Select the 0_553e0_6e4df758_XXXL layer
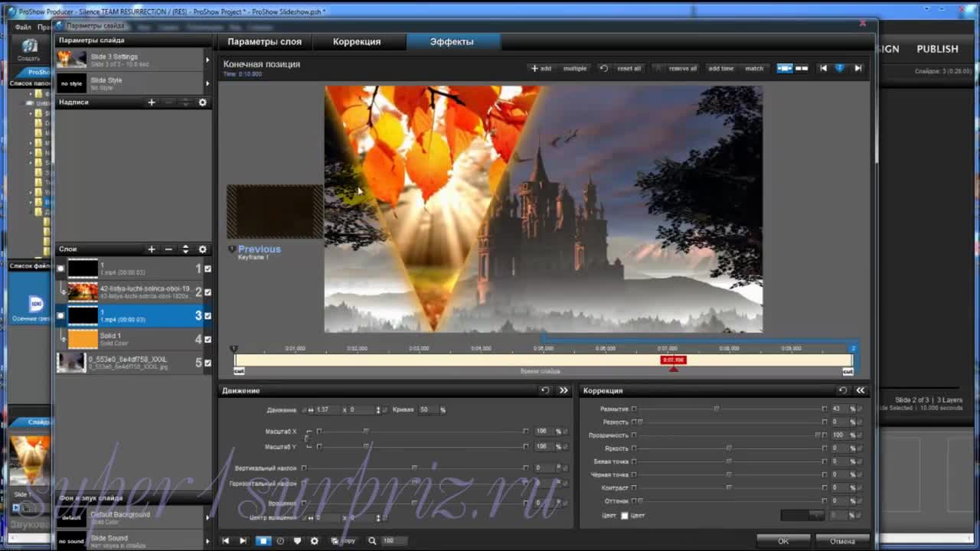 pos(135,363)
